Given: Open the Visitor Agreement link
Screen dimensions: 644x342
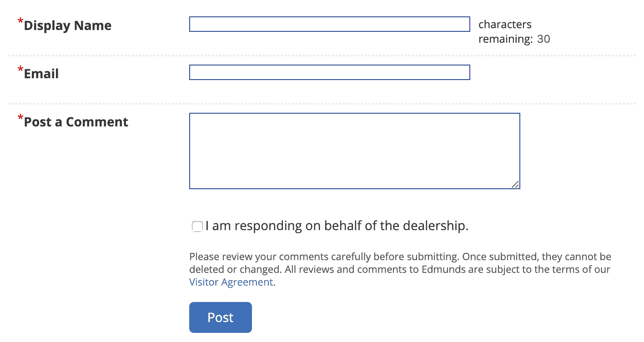Looking at the screenshot, I should [x=231, y=282].
